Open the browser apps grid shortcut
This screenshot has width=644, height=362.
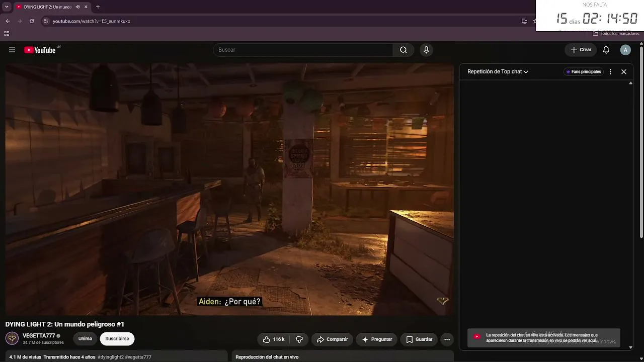[7, 34]
